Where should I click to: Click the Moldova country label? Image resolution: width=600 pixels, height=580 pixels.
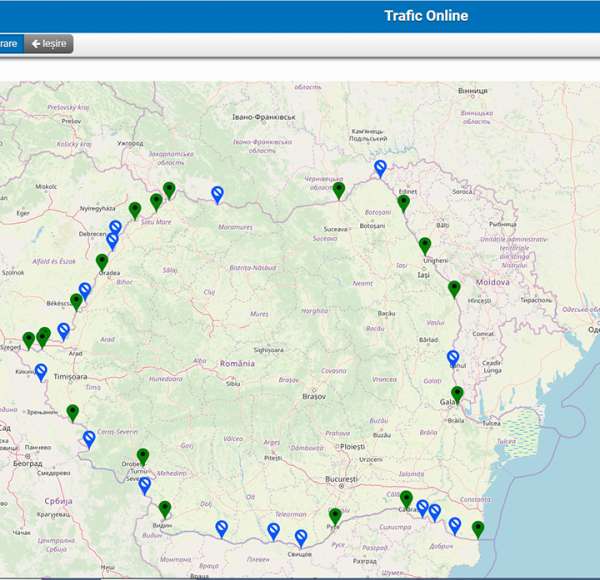[492, 282]
